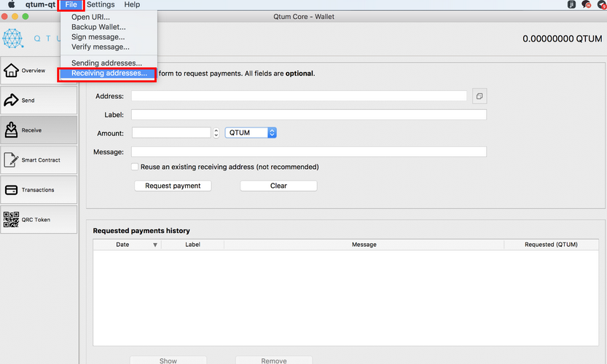This screenshot has width=607, height=364.
Task: Open the Apple menu
Action: [x=12, y=4]
